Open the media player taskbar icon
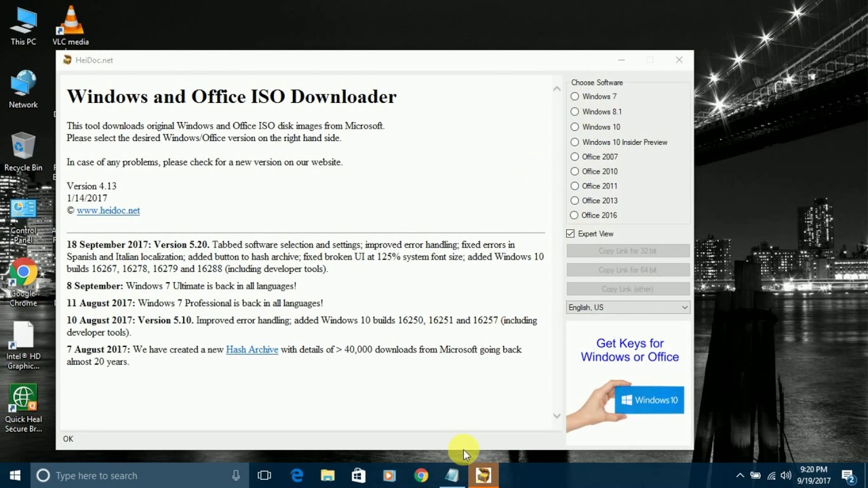Viewport: 868px width, 488px height. tap(389, 475)
